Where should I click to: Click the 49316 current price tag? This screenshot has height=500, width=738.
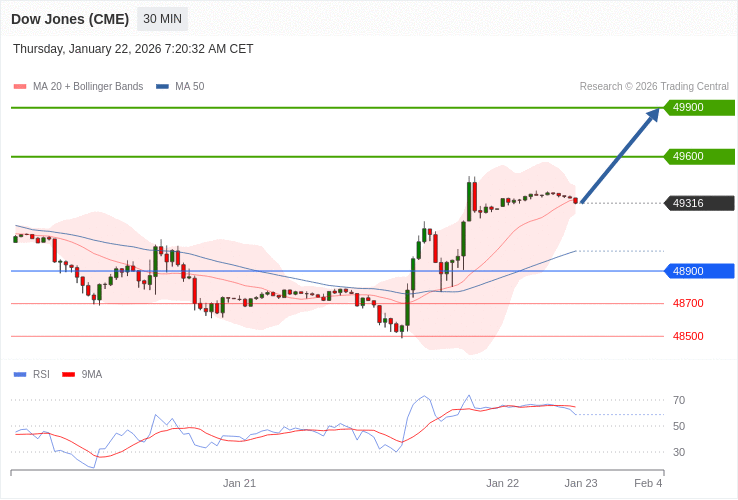click(699, 203)
